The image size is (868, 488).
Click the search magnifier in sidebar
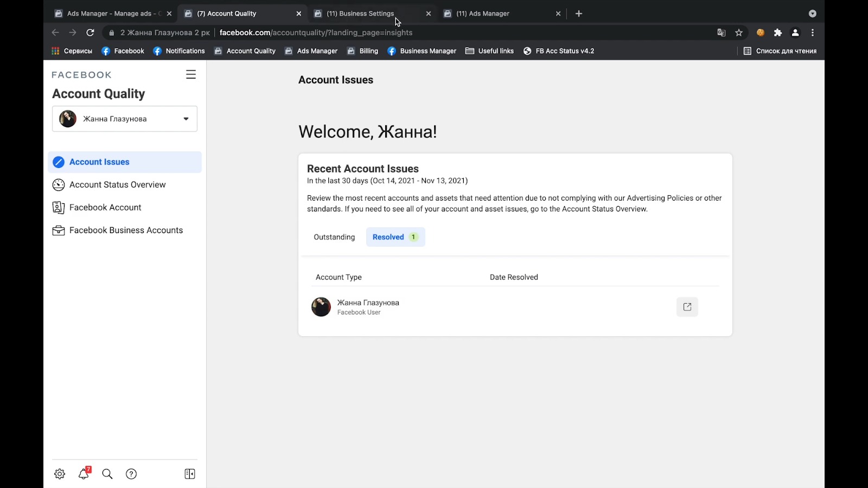point(107,474)
